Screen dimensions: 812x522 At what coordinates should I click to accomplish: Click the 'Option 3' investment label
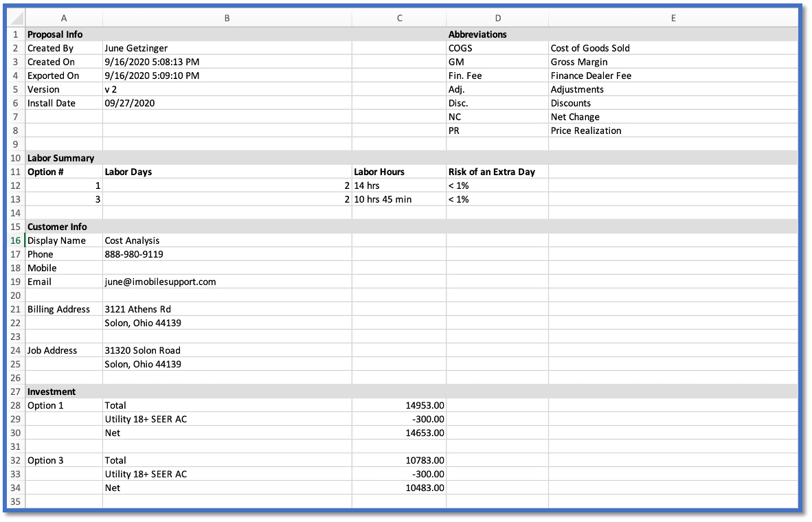click(x=64, y=460)
